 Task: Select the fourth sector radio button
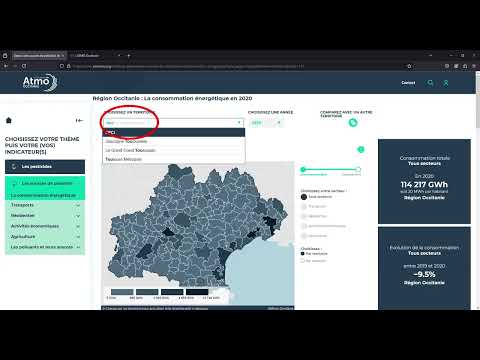click(304, 226)
